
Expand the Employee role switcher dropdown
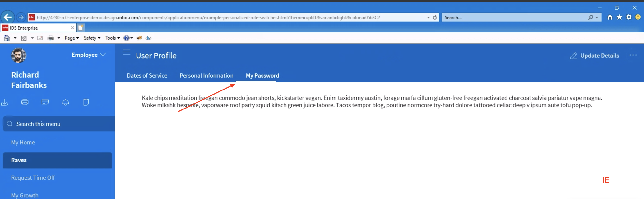point(89,55)
